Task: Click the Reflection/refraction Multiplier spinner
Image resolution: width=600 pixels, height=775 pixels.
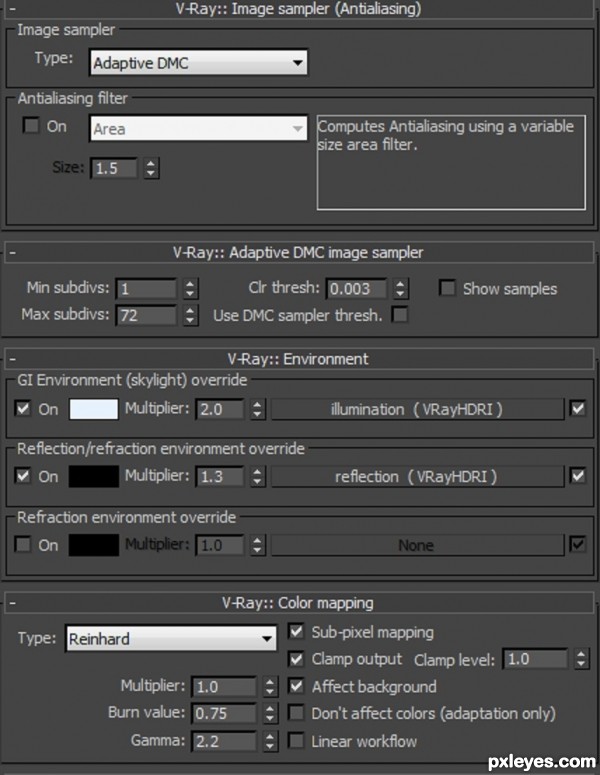Action: pos(257,476)
